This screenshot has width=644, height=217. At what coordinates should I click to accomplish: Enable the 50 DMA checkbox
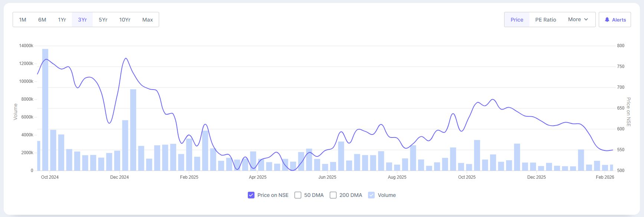pyautogui.click(x=298, y=195)
